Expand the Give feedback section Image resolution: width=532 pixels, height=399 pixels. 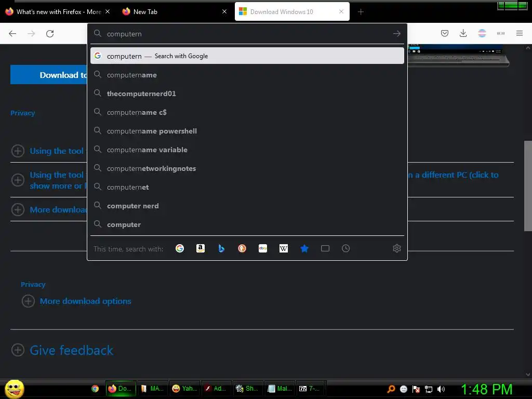click(18, 350)
